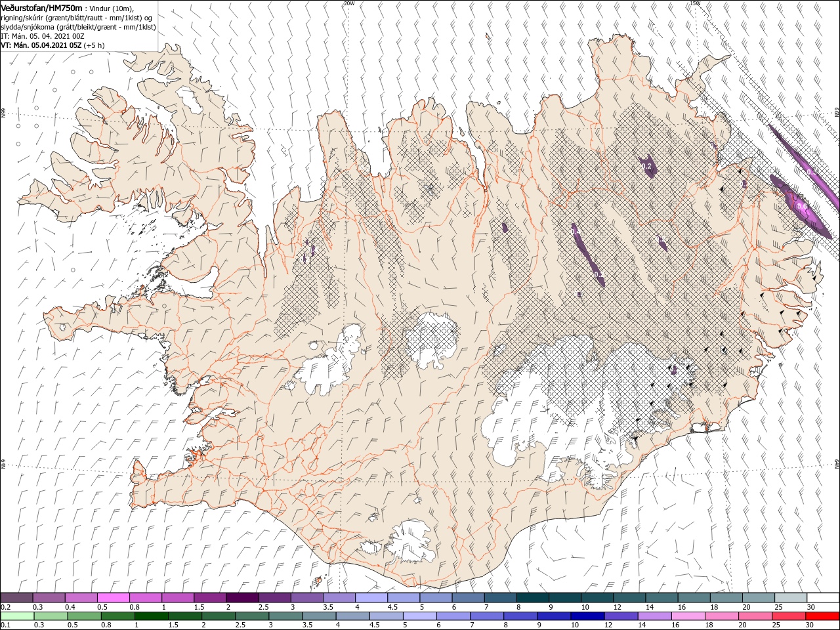Image resolution: width=840 pixels, height=630 pixels.
Task: Click the pale grey 25 swatch in upper legend
Action: [x=791, y=598]
